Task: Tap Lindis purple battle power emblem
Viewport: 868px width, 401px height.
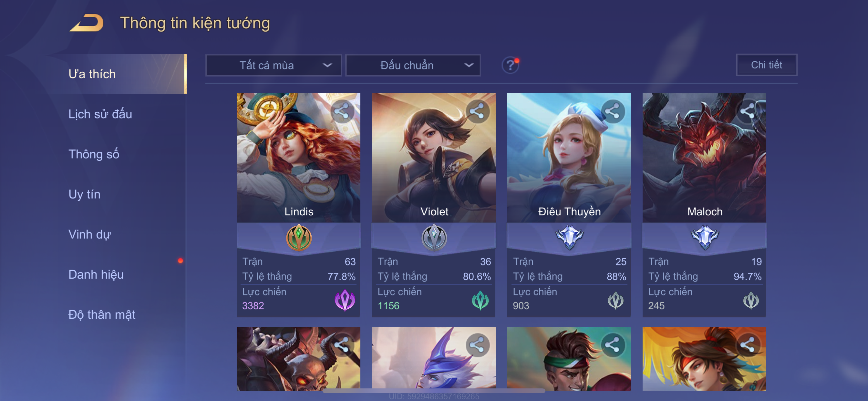Action: coord(345,300)
